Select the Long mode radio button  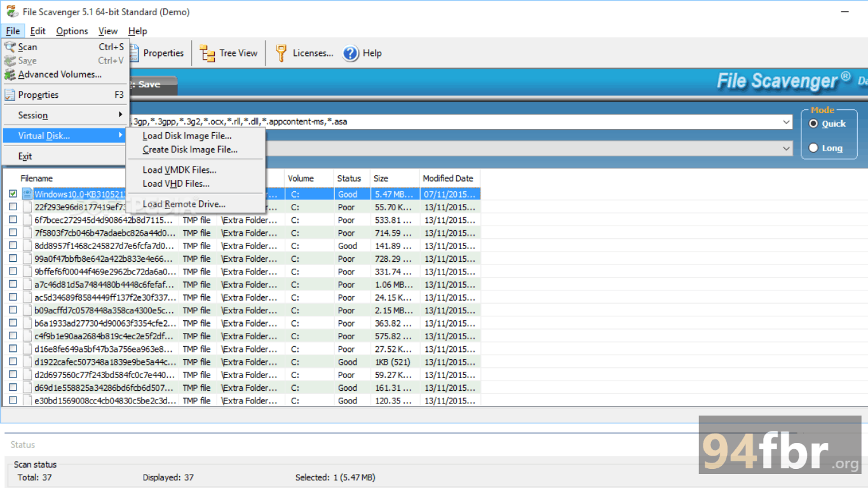[x=813, y=148]
